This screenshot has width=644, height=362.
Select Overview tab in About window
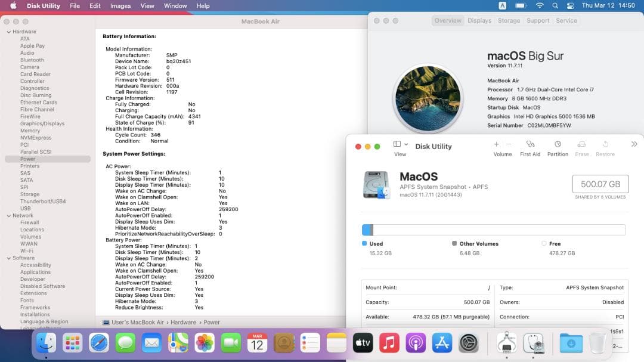(448, 20)
